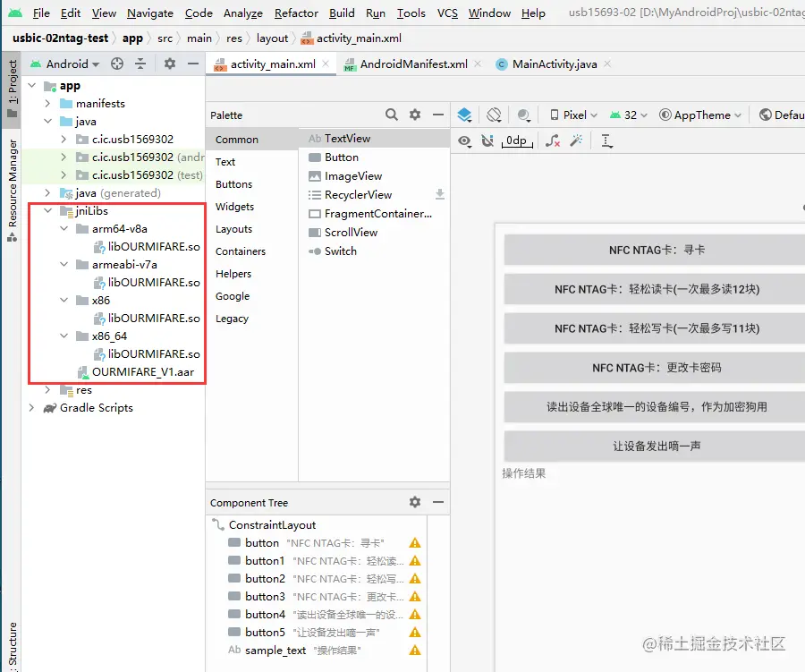The height and width of the screenshot is (672, 805).
Task: Collapse the arm64-v8a folder
Action: point(64,229)
